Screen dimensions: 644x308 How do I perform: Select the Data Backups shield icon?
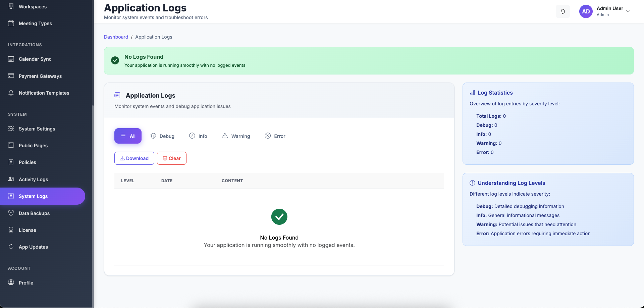pyautogui.click(x=11, y=213)
